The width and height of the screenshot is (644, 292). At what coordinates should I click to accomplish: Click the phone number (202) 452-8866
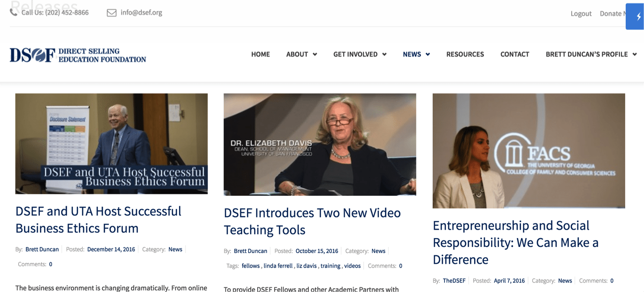point(67,13)
